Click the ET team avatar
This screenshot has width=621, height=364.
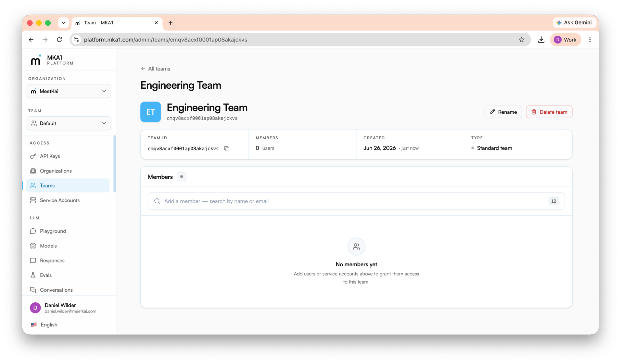tap(151, 112)
